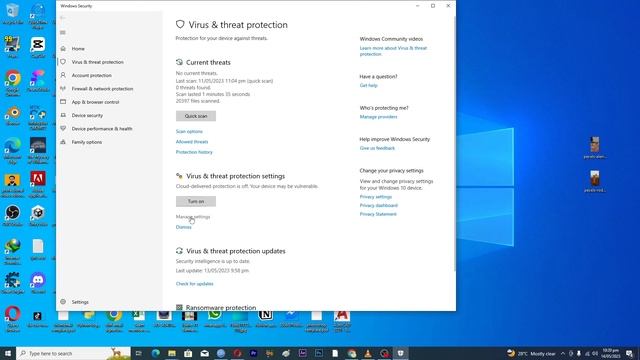Open Privacy settings link
Viewport: 640px width, 360px height.
tap(376, 197)
